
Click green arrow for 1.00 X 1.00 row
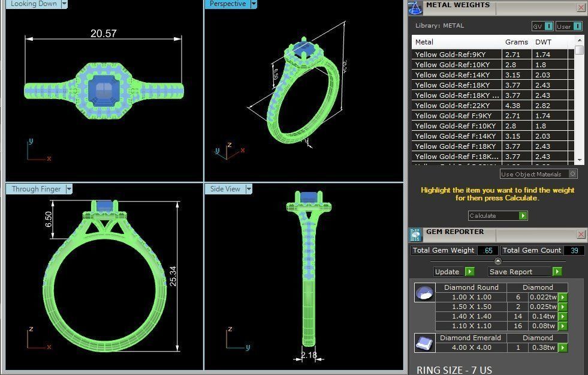562,297
